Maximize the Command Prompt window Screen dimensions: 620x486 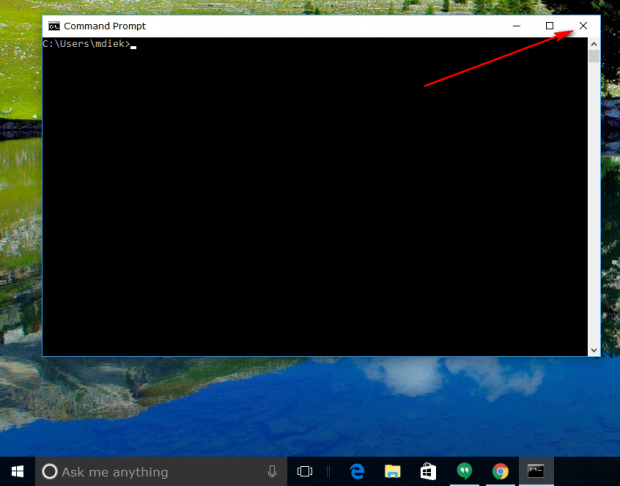[x=549, y=26]
